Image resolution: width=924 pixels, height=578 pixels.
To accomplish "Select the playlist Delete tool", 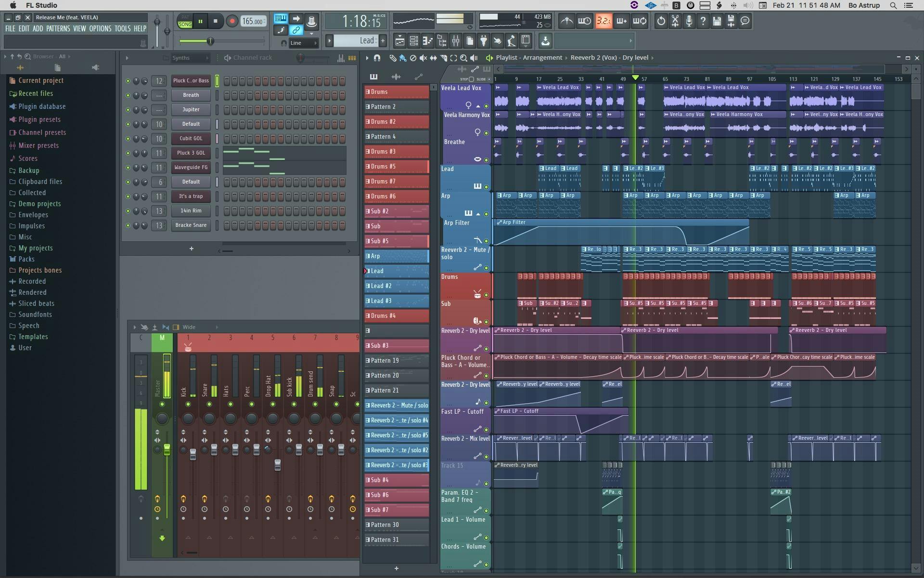I will [413, 58].
